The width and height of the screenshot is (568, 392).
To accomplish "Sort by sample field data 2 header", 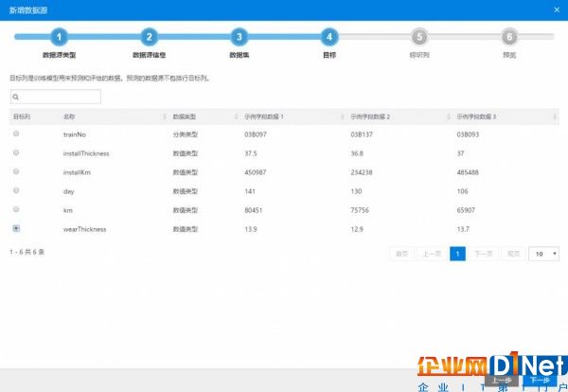I will [370, 116].
